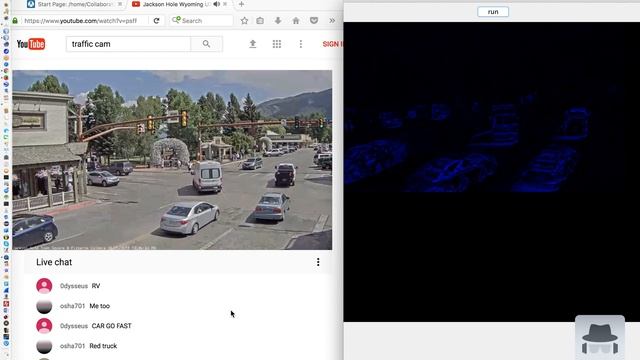
Task: Go to the browser home icon
Action: [x=296, y=20]
